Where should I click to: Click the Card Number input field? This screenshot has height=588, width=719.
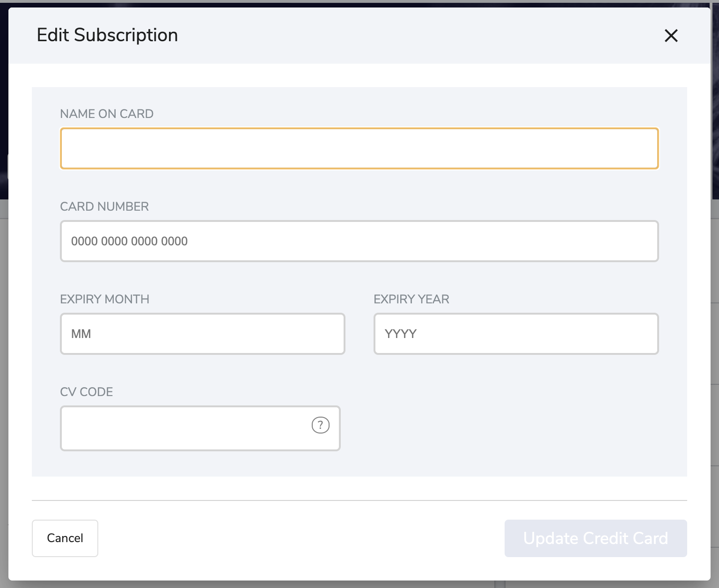tap(359, 241)
